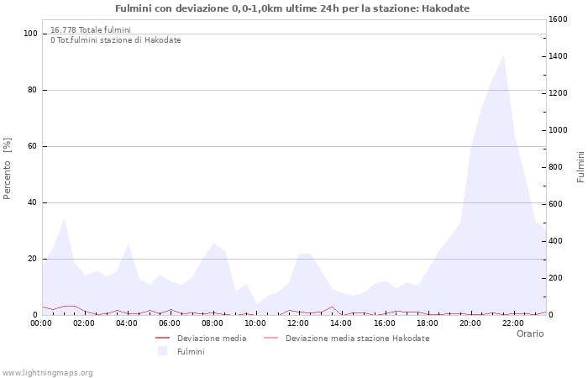588x378 pixels.
Task: Click the chart title about Hakodate station
Action: click(x=292, y=8)
